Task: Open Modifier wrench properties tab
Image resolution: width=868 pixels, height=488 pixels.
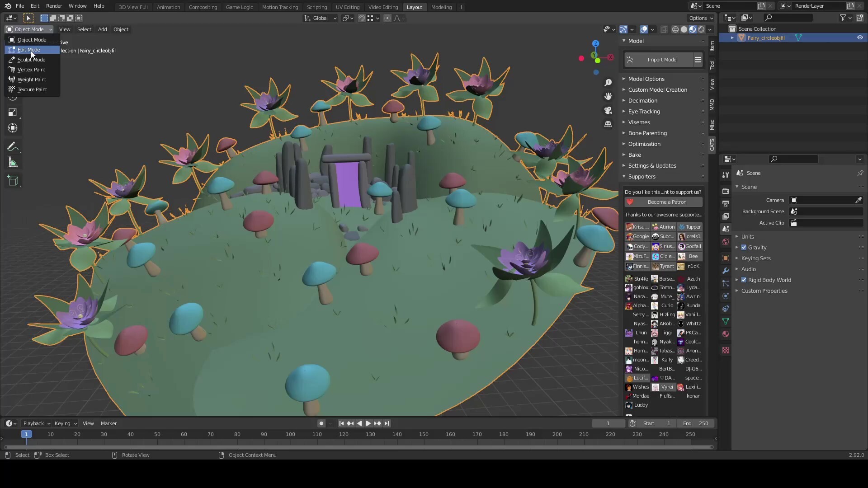Action: coord(726,271)
